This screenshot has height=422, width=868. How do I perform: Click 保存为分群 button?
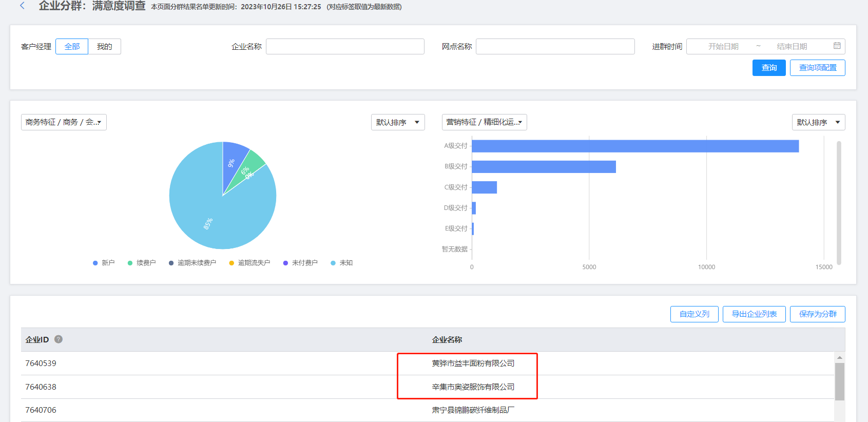pyautogui.click(x=818, y=314)
